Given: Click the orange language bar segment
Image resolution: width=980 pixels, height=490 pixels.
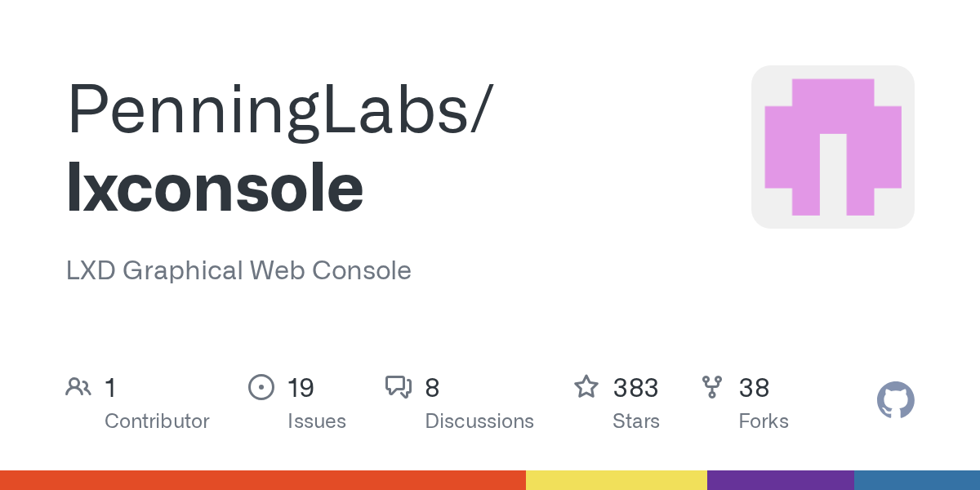Looking at the screenshot, I should (x=262, y=480).
